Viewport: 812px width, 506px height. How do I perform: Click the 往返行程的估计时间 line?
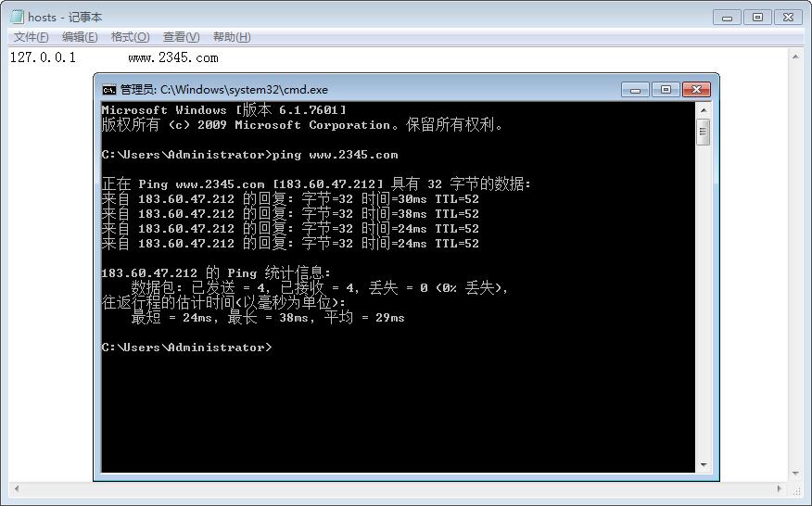click(223, 302)
